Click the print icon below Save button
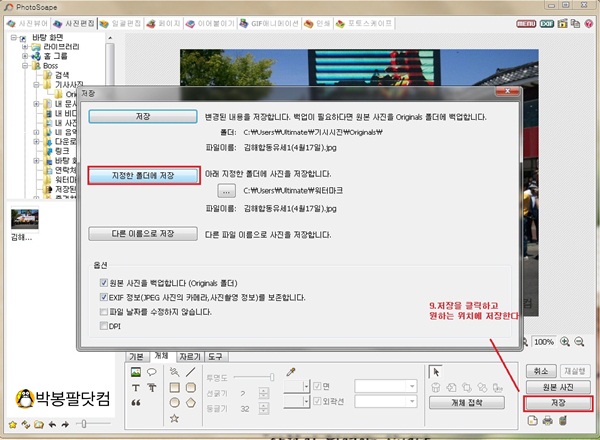The width and height of the screenshot is (600, 440). pos(548,422)
